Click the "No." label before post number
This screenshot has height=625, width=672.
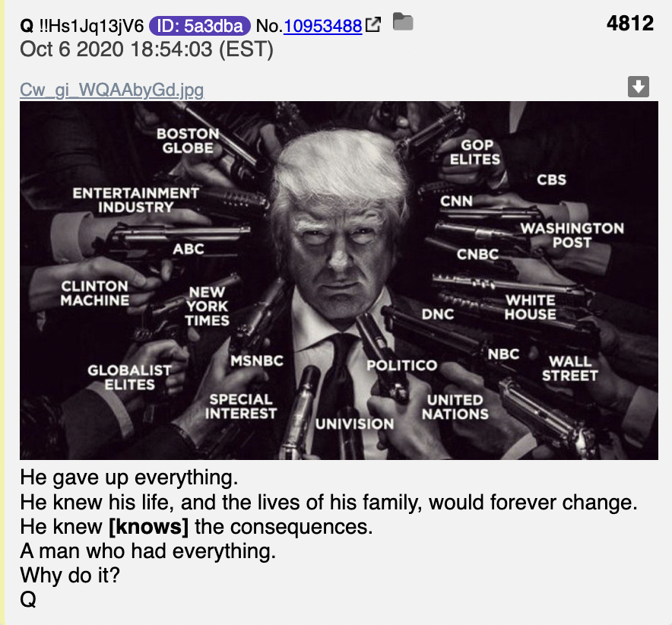[x=269, y=26]
